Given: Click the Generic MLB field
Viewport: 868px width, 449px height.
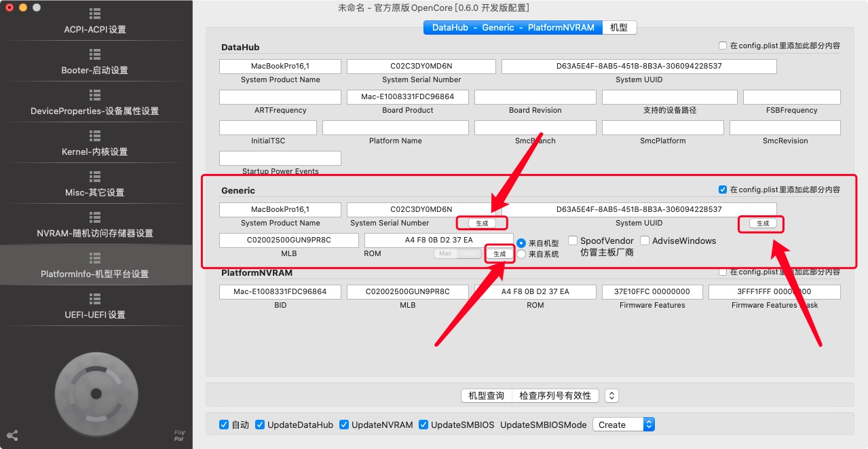Looking at the screenshot, I should click(x=289, y=240).
